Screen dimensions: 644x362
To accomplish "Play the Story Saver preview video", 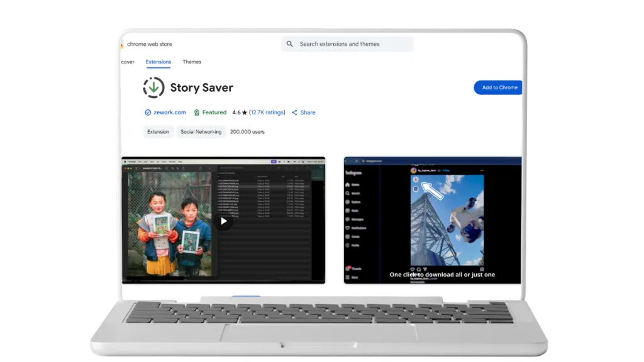I will [x=223, y=221].
